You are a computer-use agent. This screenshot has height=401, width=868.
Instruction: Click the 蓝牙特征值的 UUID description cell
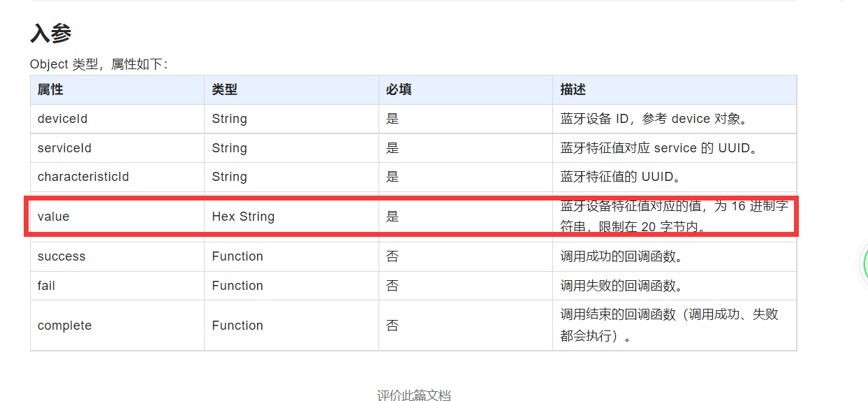675,177
